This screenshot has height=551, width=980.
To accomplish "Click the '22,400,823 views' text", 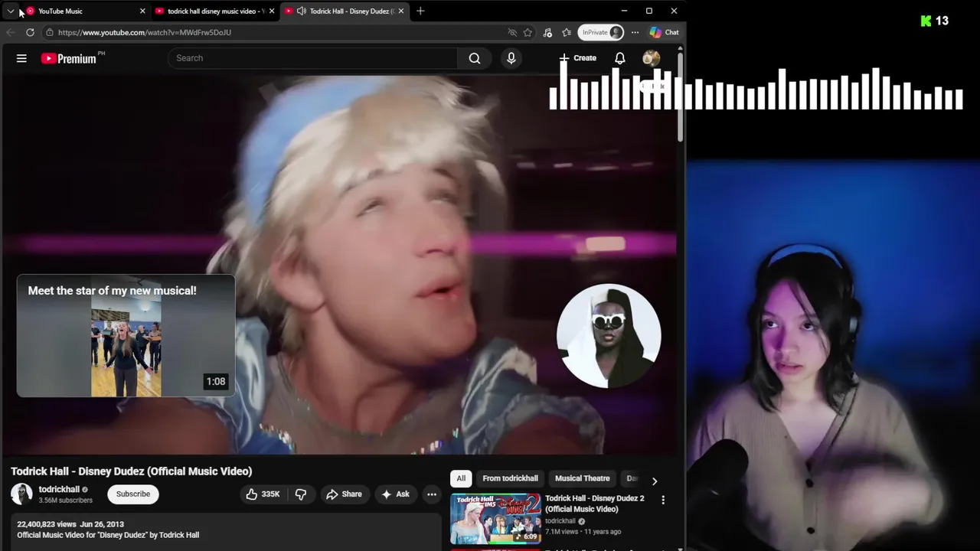I will point(46,524).
